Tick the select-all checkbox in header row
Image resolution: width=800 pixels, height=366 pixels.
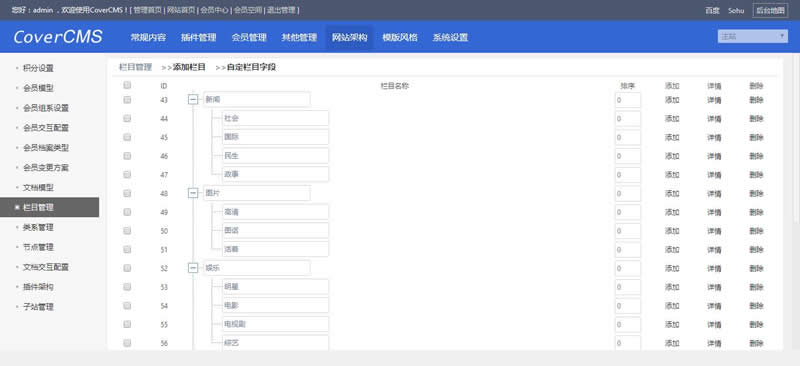(x=127, y=85)
